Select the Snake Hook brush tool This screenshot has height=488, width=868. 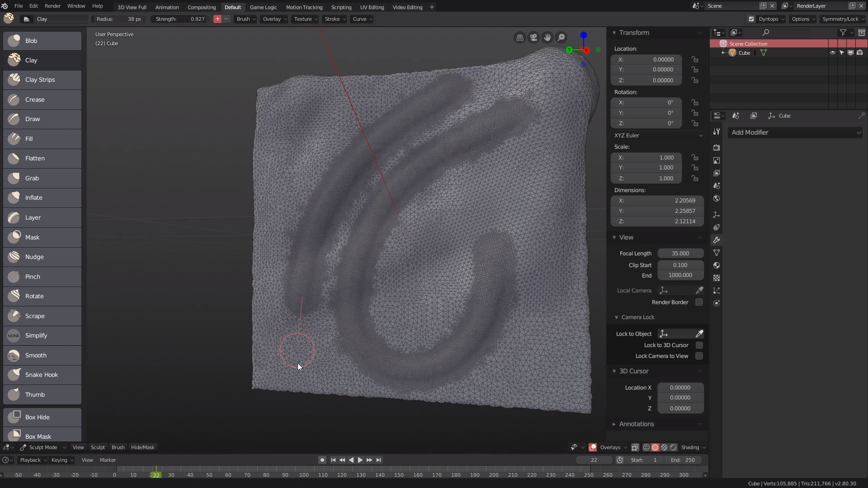click(x=42, y=375)
